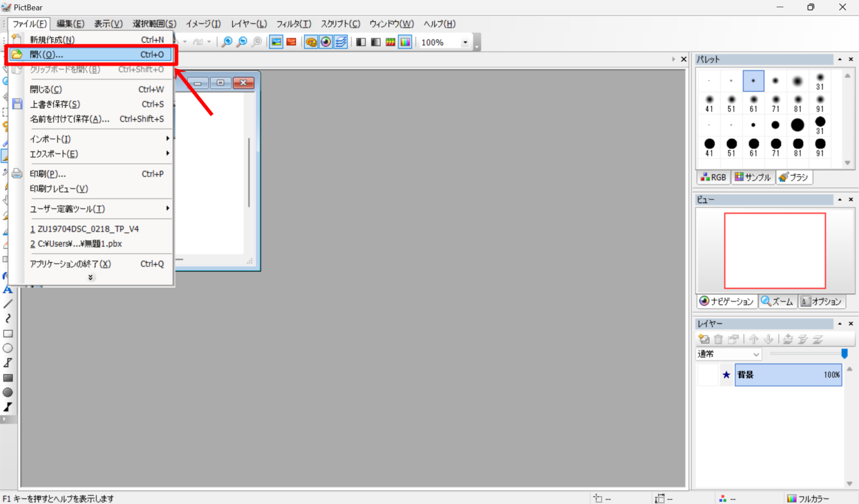Choose 名前を付けて保存(A)... menu entry
The width and height of the screenshot is (859, 504).
[69, 119]
